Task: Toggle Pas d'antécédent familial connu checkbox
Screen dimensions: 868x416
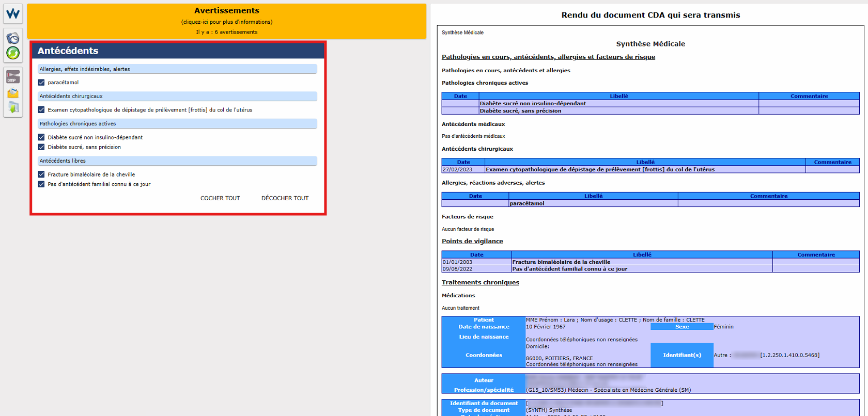Action: click(41, 184)
